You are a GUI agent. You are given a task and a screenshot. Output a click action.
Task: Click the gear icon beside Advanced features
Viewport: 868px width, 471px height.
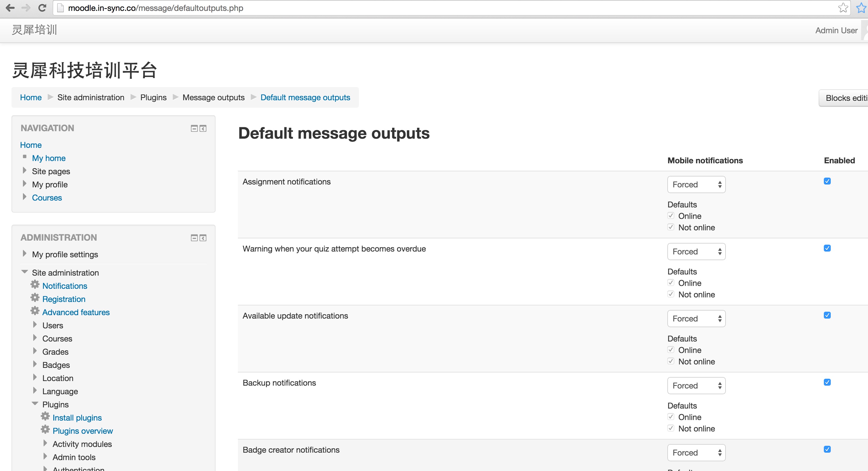click(35, 311)
